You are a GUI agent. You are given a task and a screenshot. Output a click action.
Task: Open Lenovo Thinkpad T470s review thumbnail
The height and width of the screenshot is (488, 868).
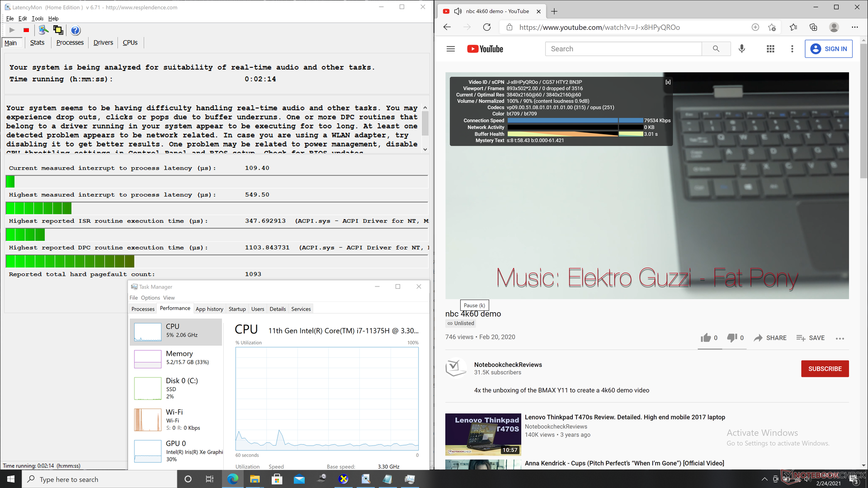pos(483,435)
